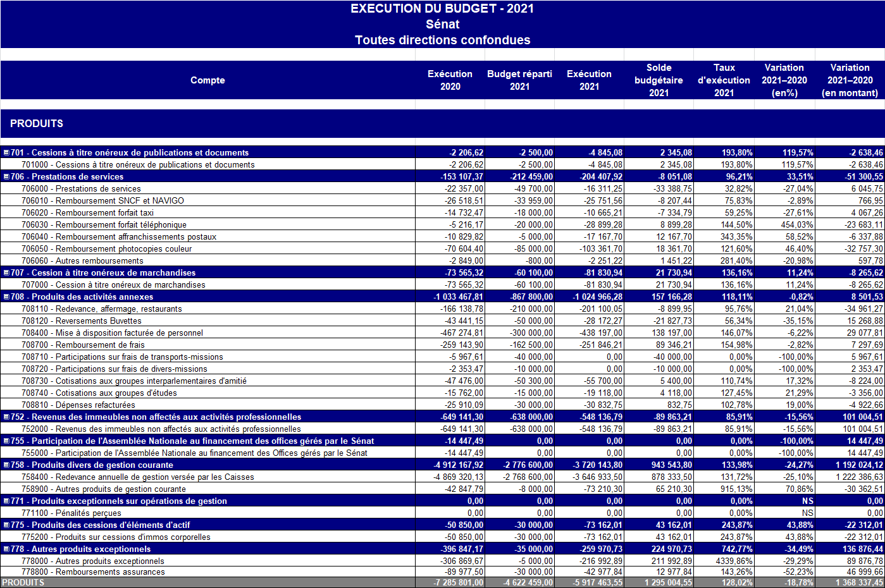Collapse group 708 Produits des activités annexes
This screenshot has width=885, height=588.
click(x=6, y=297)
